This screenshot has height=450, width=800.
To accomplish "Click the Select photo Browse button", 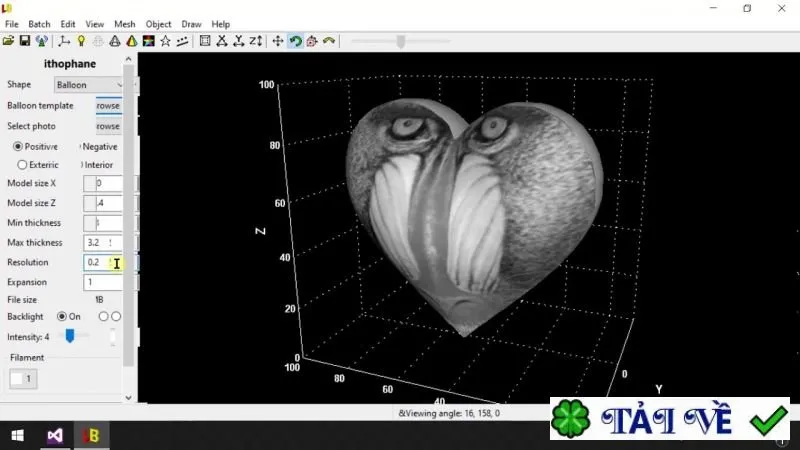I will pyautogui.click(x=109, y=126).
